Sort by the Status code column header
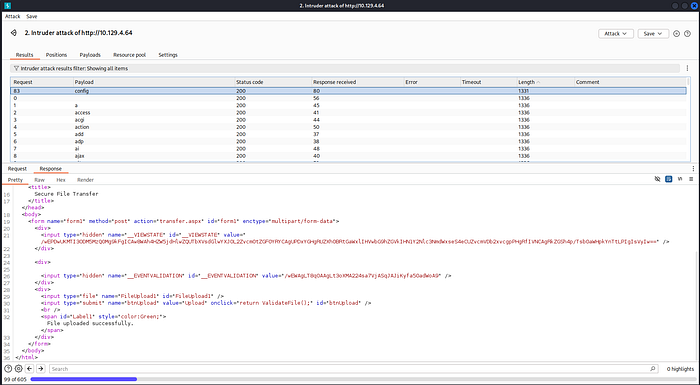 [273, 82]
